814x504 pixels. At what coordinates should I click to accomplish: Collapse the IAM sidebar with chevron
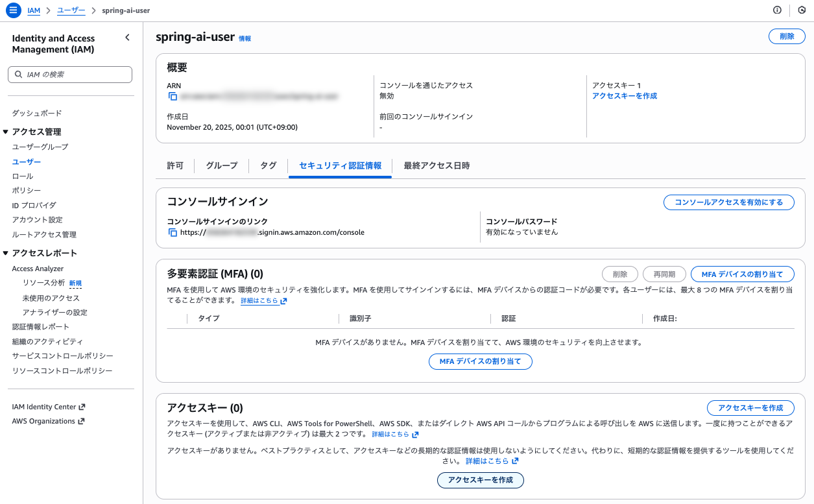tap(127, 38)
